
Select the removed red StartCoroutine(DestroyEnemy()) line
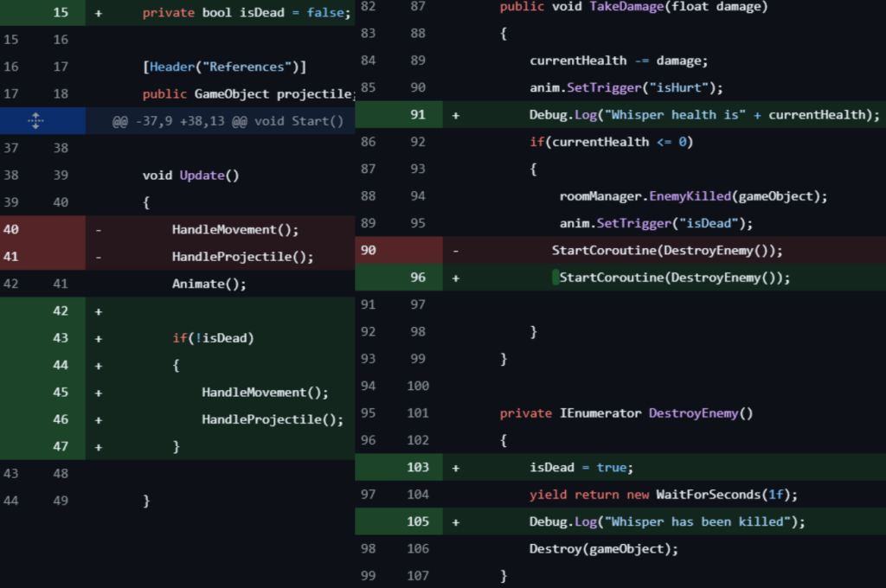pyautogui.click(x=667, y=250)
